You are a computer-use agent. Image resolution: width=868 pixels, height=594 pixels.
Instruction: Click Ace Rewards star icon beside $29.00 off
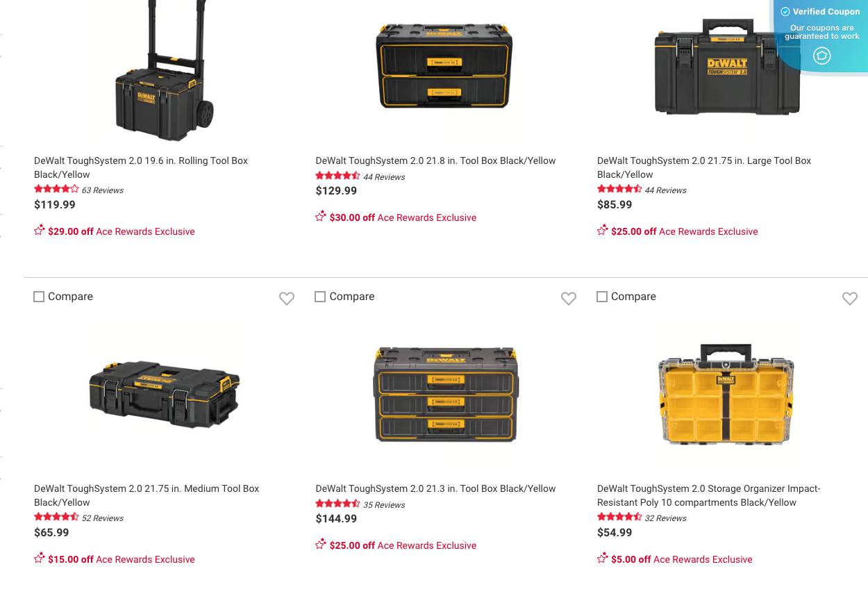point(40,230)
